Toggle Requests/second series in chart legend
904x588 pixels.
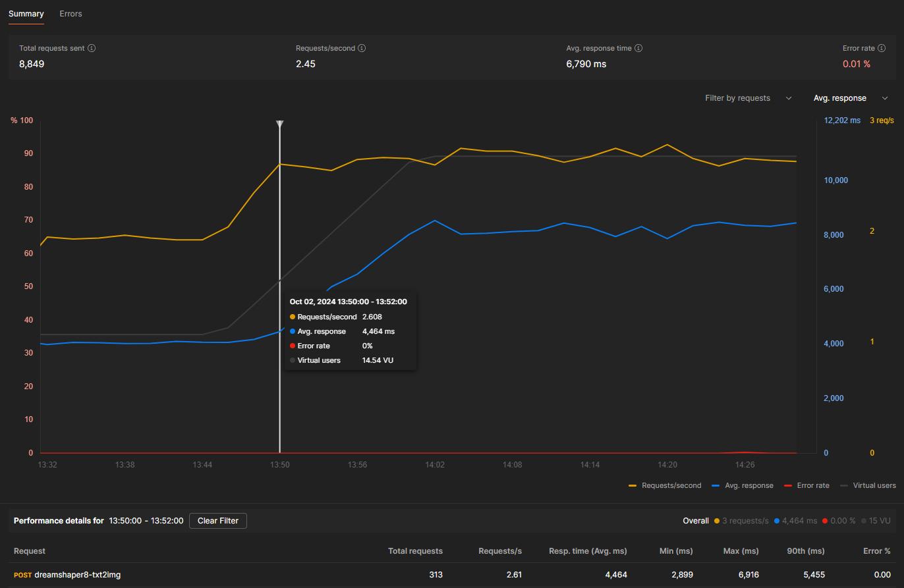click(665, 485)
